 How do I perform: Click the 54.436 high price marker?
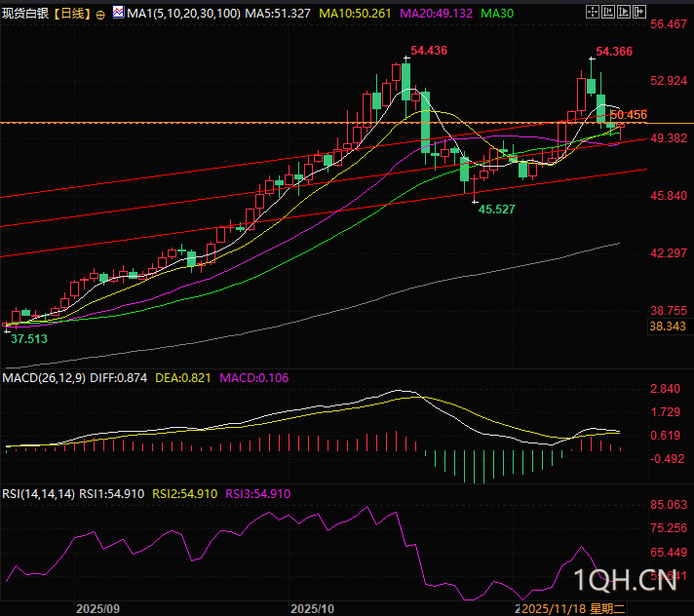point(429,51)
